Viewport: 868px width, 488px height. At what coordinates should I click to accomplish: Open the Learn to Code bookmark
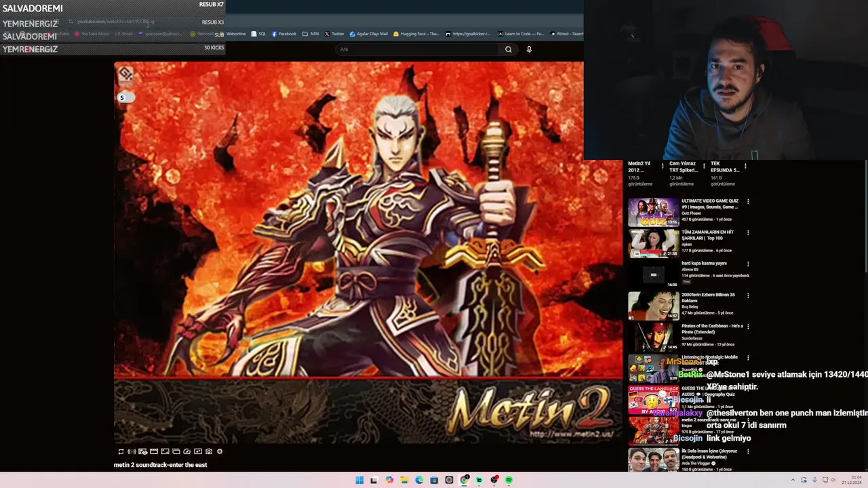(521, 34)
